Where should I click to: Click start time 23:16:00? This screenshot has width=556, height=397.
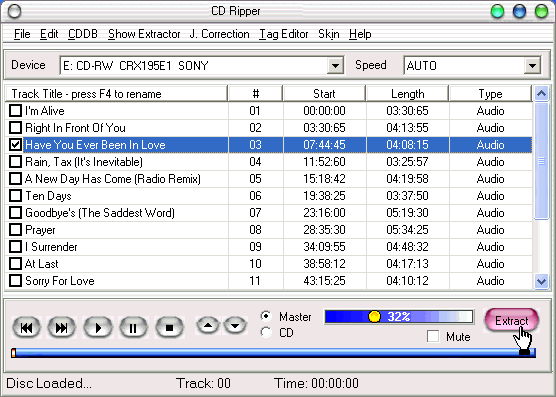[x=324, y=213]
